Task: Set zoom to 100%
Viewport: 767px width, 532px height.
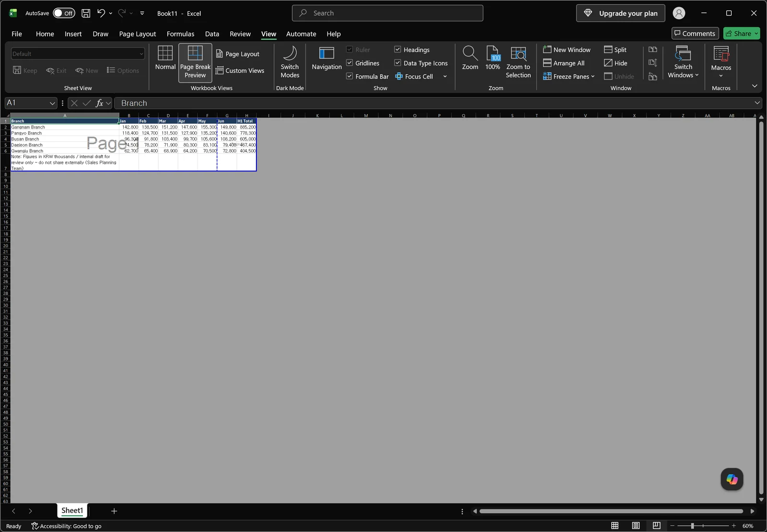Action: point(493,58)
